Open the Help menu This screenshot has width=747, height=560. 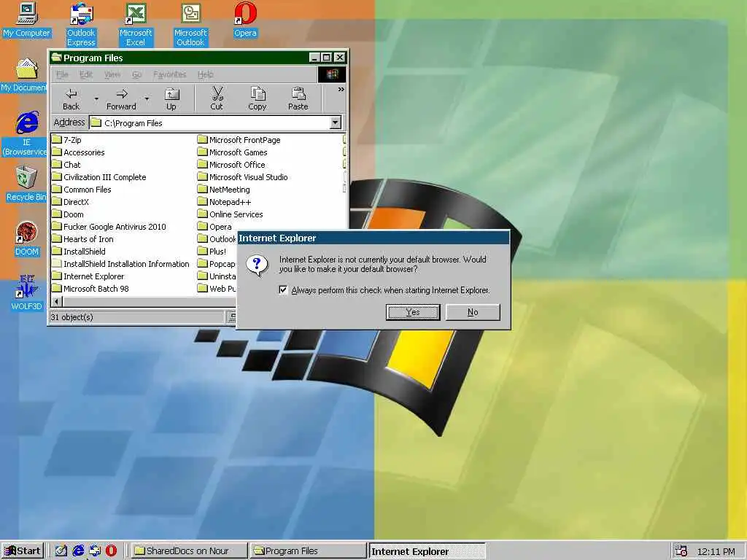coord(205,74)
